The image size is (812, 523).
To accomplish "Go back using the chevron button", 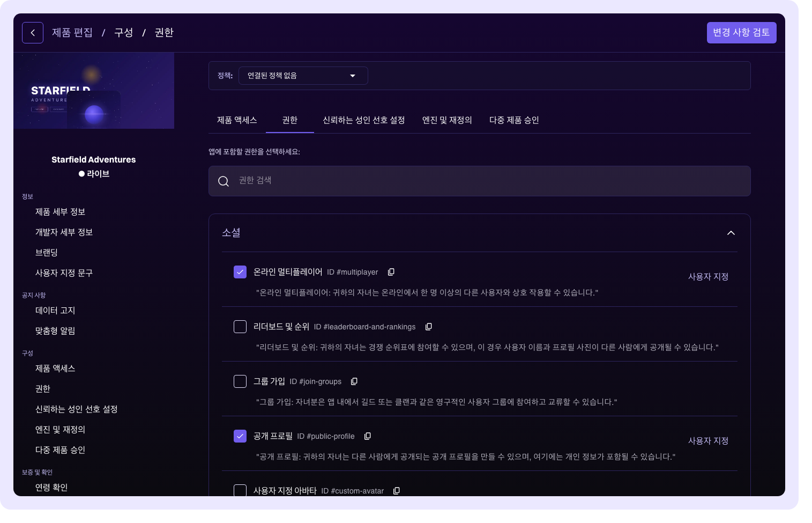I will pyautogui.click(x=33, y=33).
